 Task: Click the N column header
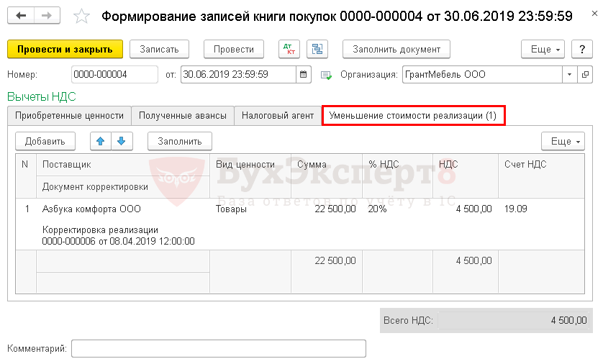pyautogui.click(x=26, y=176)
